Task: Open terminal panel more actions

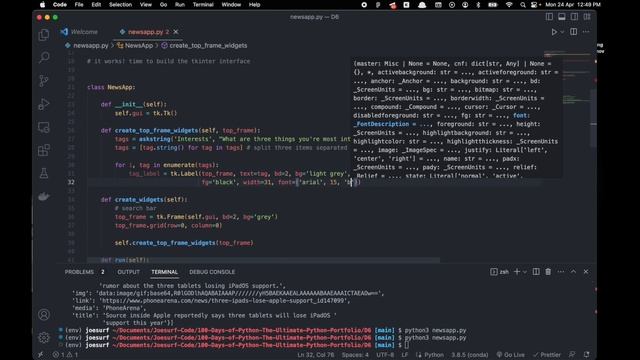Action: [x=561, y=272]
